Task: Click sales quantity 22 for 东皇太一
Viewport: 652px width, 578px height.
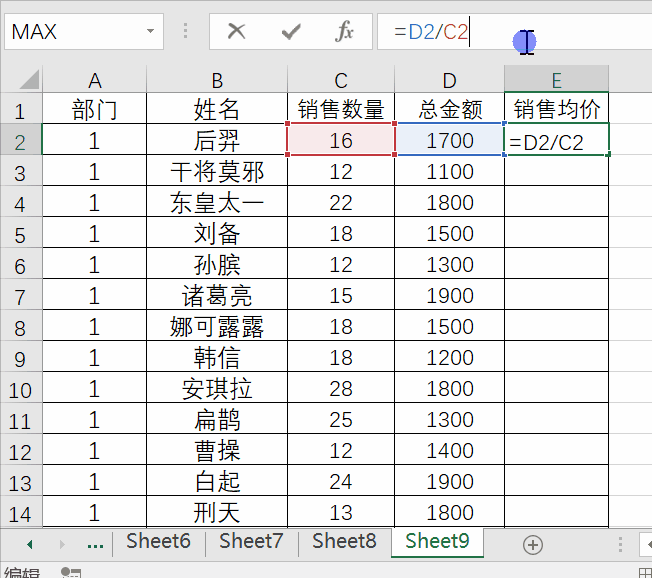Action: [x=341, y=202]
